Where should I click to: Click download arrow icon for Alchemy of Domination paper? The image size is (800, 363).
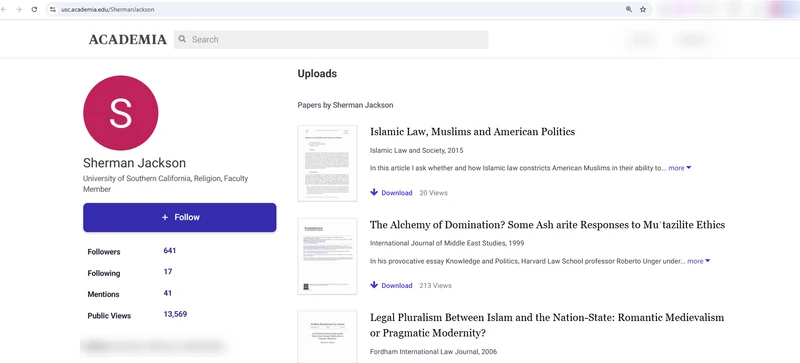pyautogui.click(x=374, y=285)
